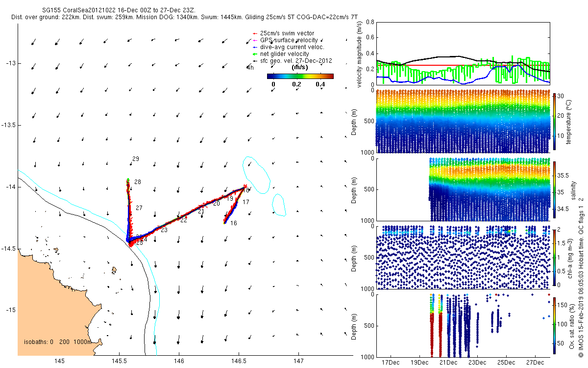The image size is (588, 368).
Task: Click the velocity colorbar in the map legend
Action: click(300, 76)
